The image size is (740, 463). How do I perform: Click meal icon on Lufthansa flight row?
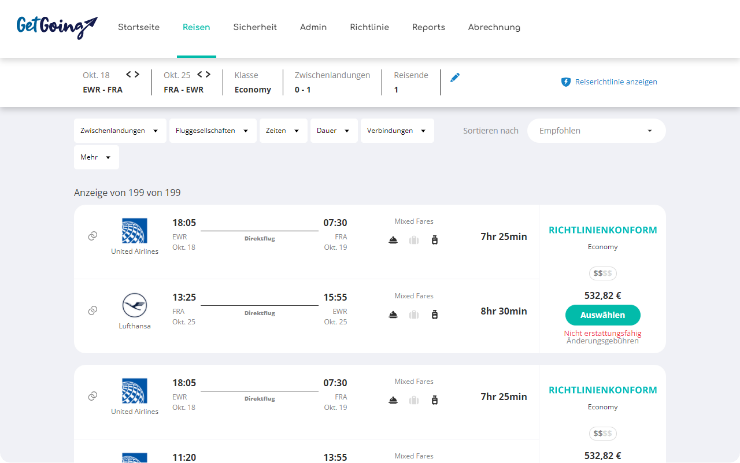tap(393, 315)
